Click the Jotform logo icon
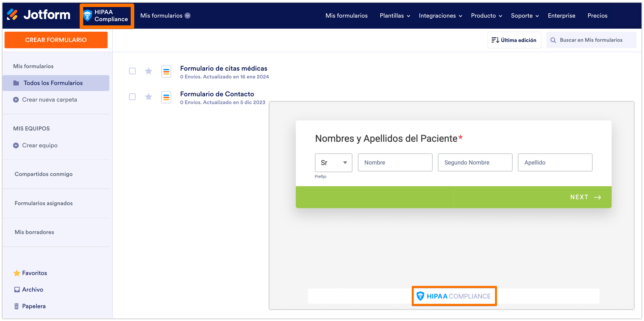This screenshot has height=321, width=644. (12, 15)
